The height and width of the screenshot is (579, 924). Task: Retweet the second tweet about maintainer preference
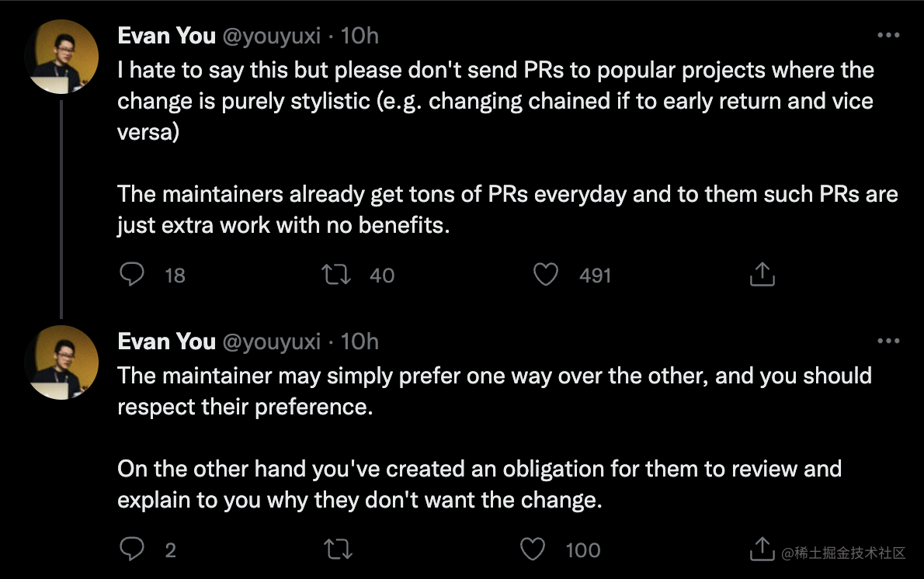tap(339, 549)
